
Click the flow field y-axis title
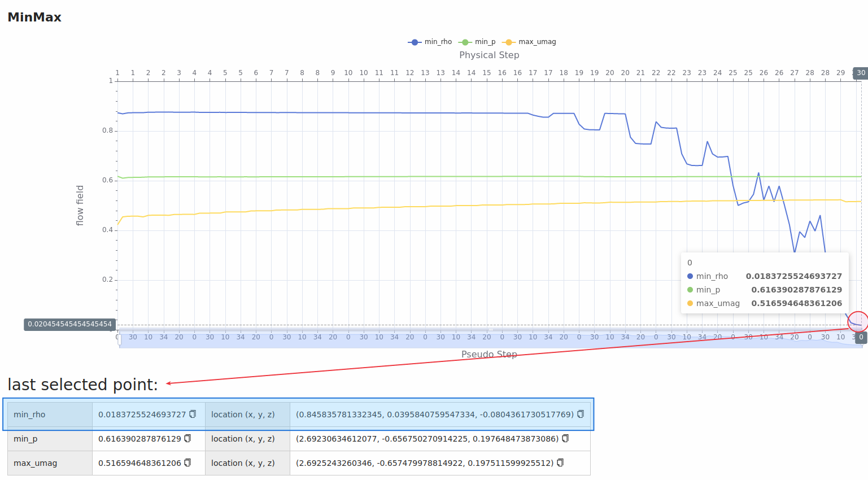point(80,206)
